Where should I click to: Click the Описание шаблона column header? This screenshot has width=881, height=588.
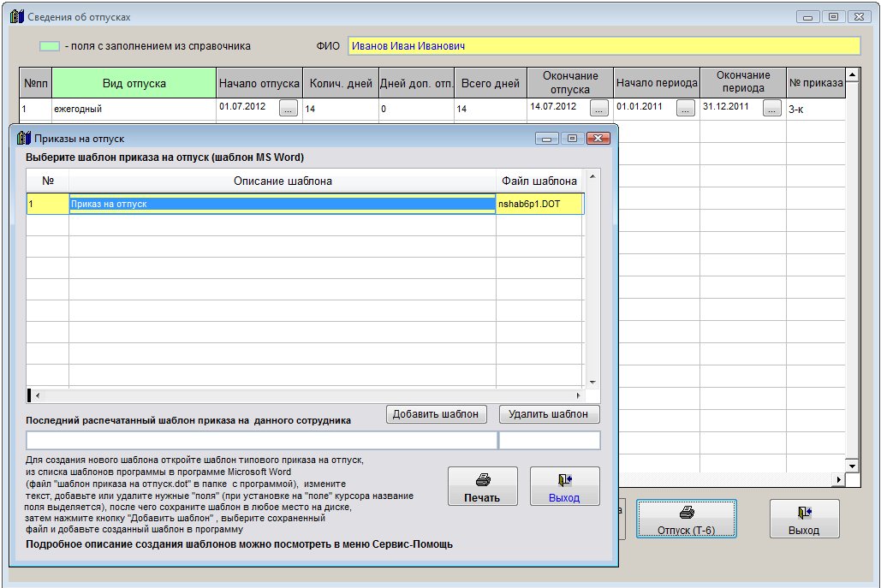(282, 181)
